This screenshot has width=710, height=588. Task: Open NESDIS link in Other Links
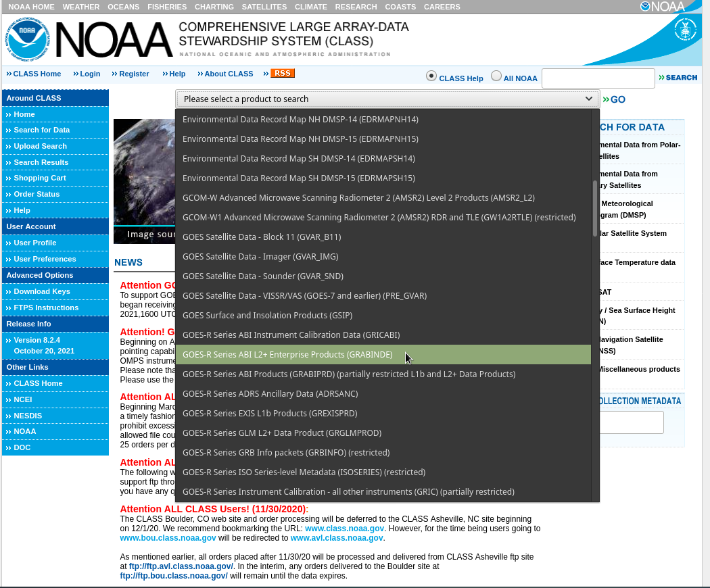(x=28, y=416)
